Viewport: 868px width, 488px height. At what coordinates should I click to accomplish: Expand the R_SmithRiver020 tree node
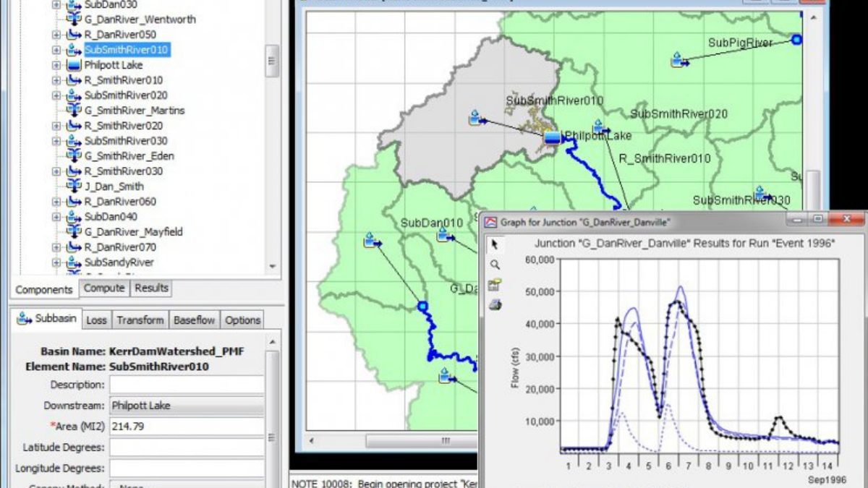click(x=56, y=126)
